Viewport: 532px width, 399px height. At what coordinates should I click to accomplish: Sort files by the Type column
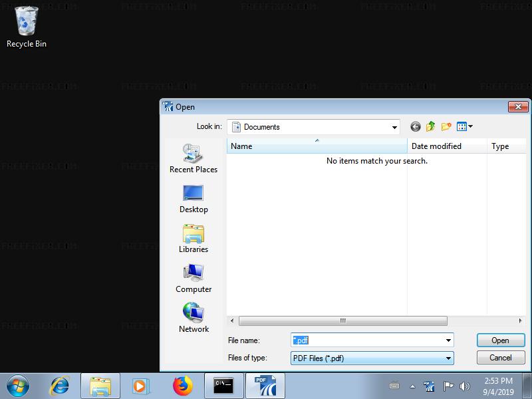507,146
